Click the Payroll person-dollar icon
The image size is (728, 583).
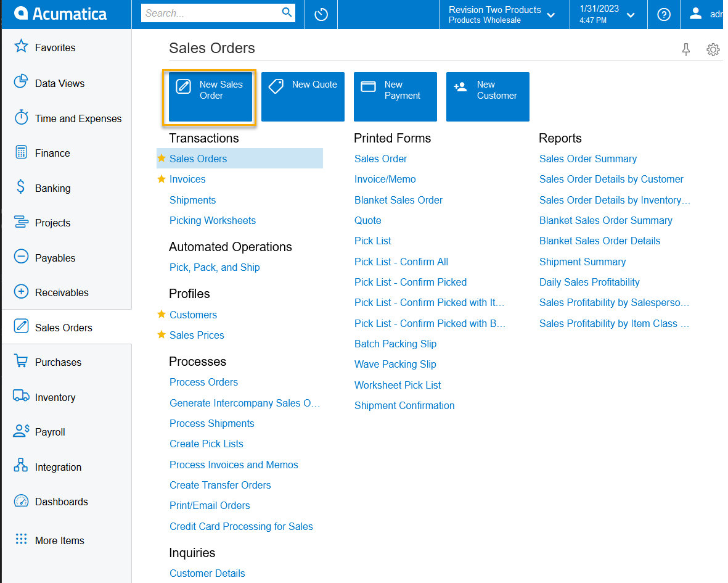point(21,431)
